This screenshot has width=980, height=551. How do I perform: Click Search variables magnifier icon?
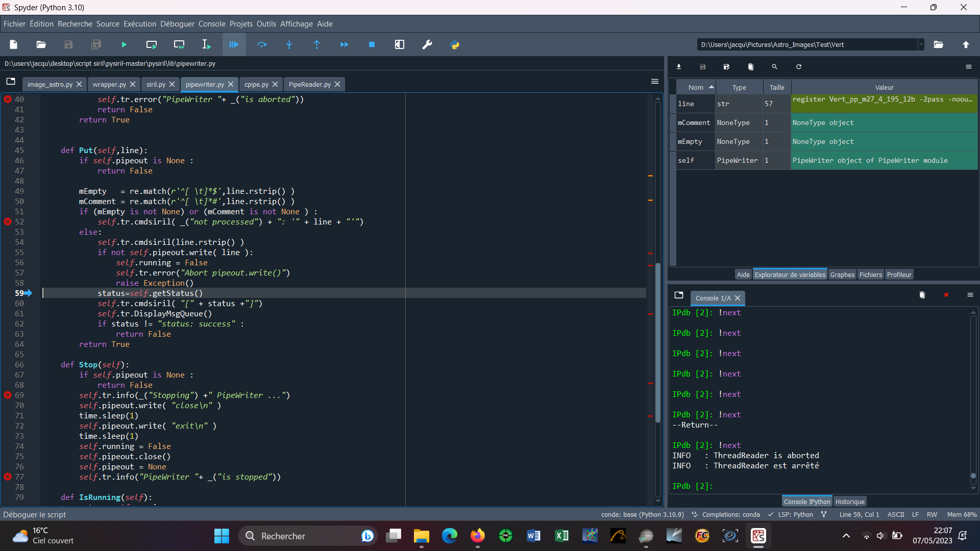tap(774, 67)
